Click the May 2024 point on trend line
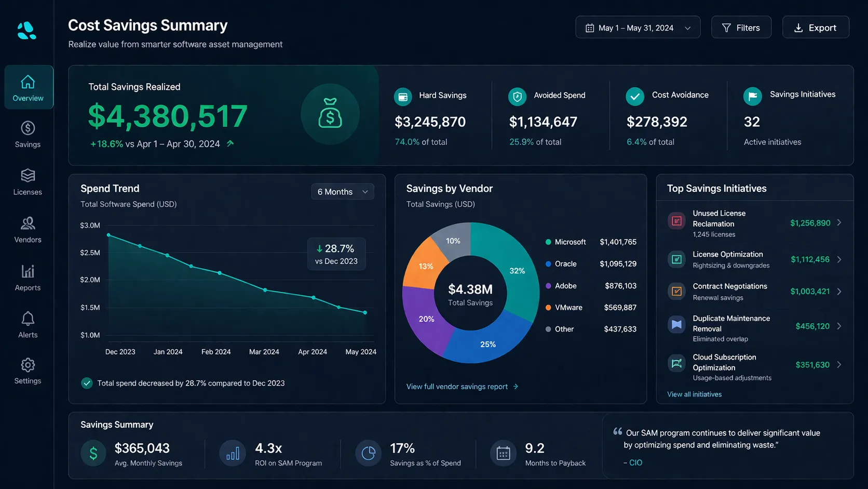The width and height of the screenshot is (868, 489). pos(365,312)
